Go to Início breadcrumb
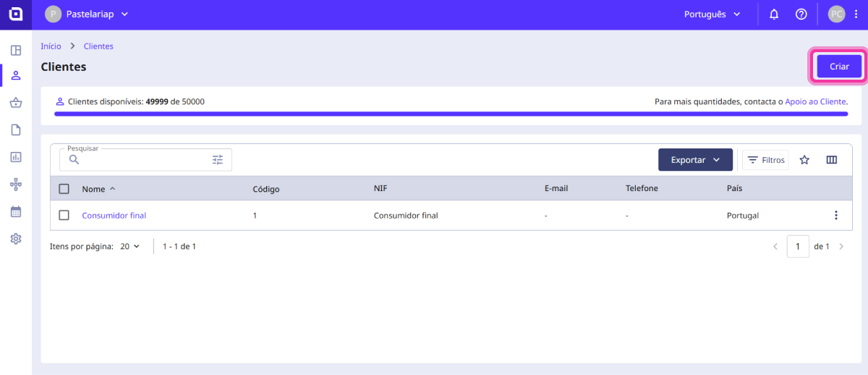The height and width of the screenshot is (375, 868). pos(51,46)
